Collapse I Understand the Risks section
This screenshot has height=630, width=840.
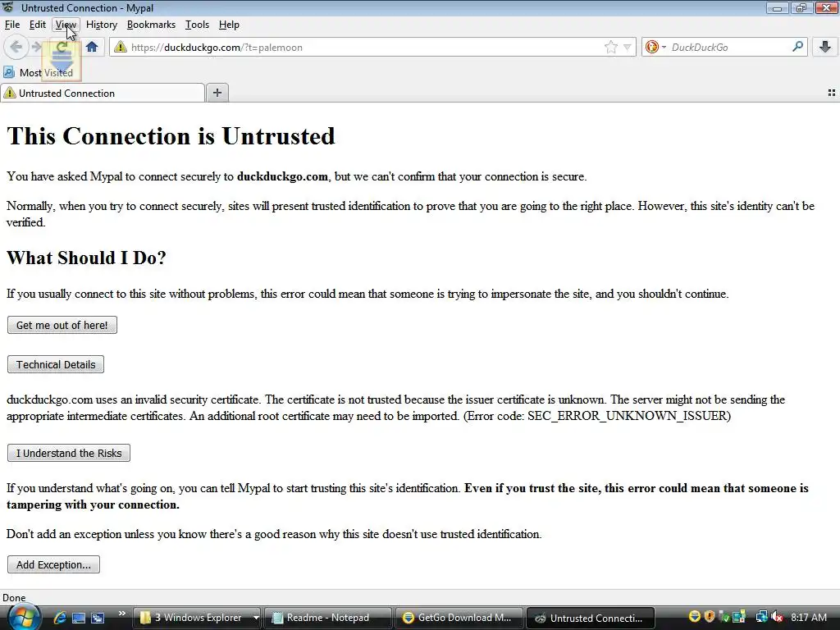tap(69, 453)
